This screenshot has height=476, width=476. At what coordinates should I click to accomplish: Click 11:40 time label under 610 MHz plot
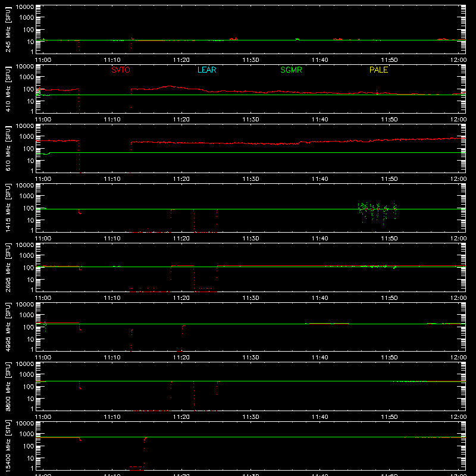click(x=320, y=179)
